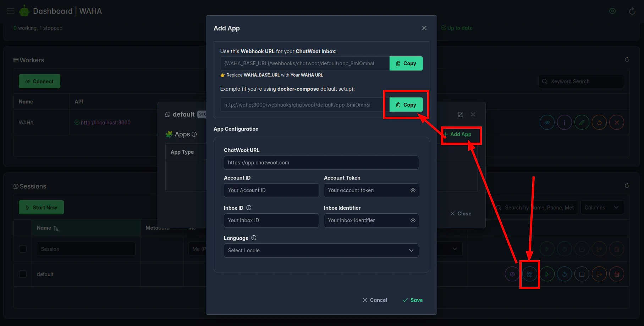Viewport: 644px width, 326px height.
Task: Save the Add App configuration
Action: click(413, 300)
